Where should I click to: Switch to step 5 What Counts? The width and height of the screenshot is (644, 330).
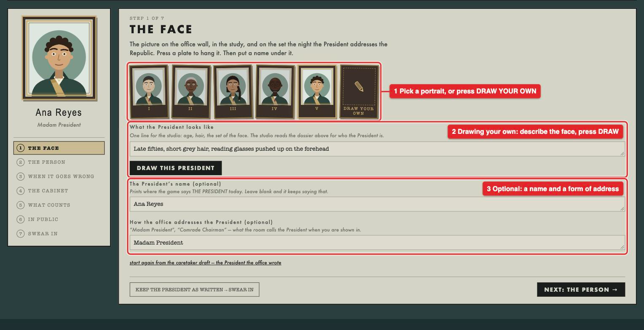[x=59, y=205]
